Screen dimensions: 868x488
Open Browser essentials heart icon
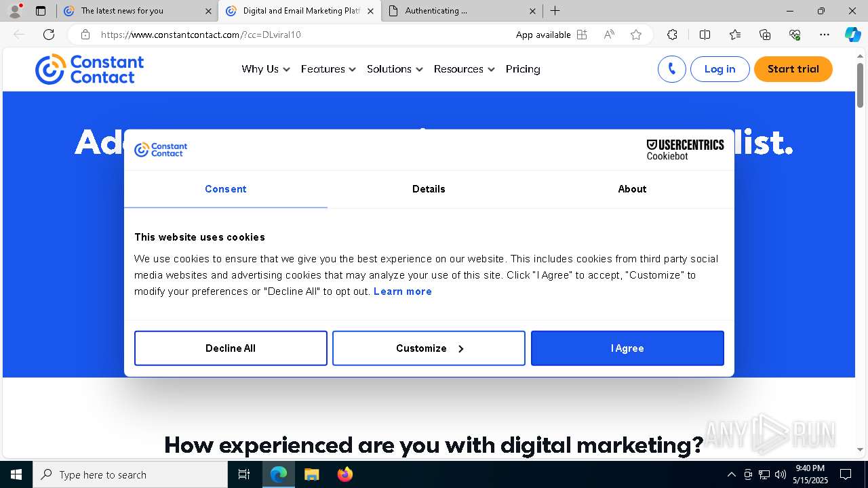coord(795,35)
